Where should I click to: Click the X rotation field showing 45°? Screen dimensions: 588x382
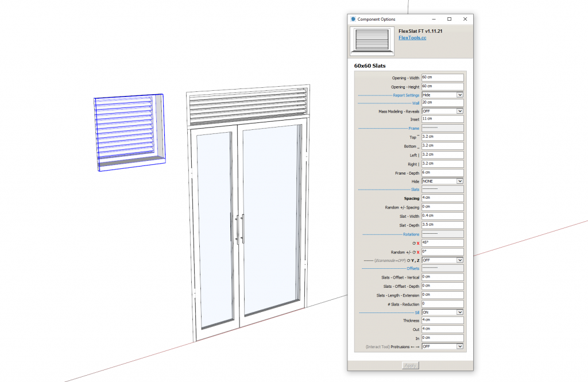(442, 243)
